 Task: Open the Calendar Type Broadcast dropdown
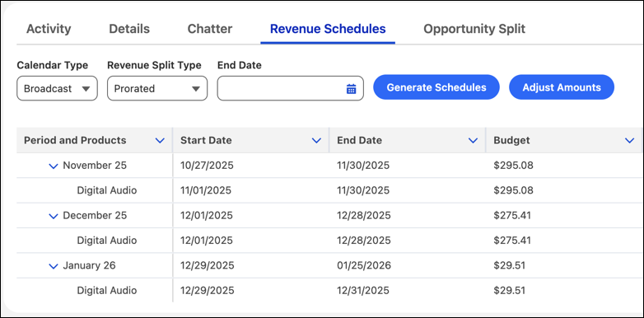click(57, 88)
